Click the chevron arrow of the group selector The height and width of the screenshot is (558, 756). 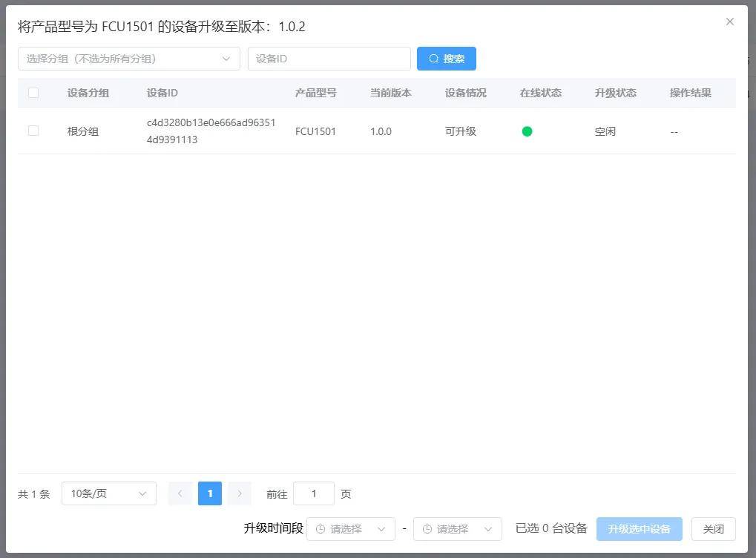click(x=226, y=59)
